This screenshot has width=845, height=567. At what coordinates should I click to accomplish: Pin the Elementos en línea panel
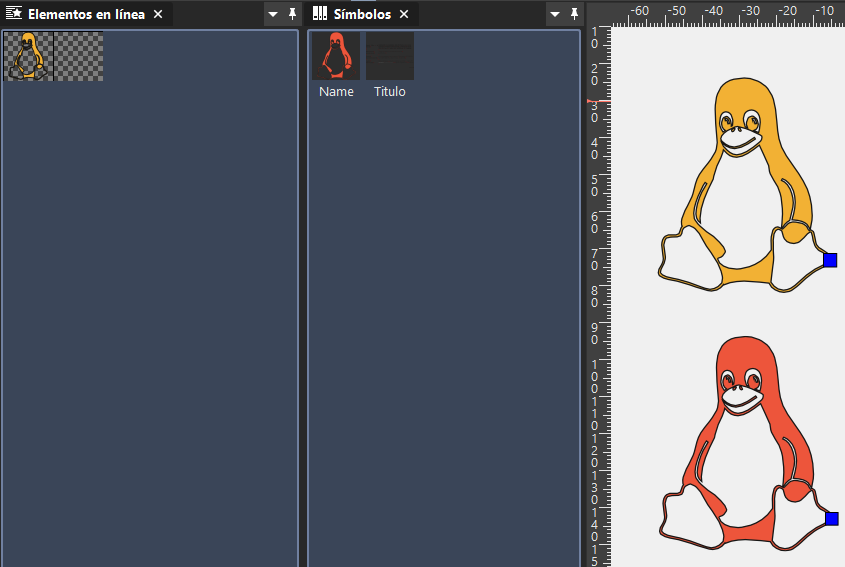292,15
